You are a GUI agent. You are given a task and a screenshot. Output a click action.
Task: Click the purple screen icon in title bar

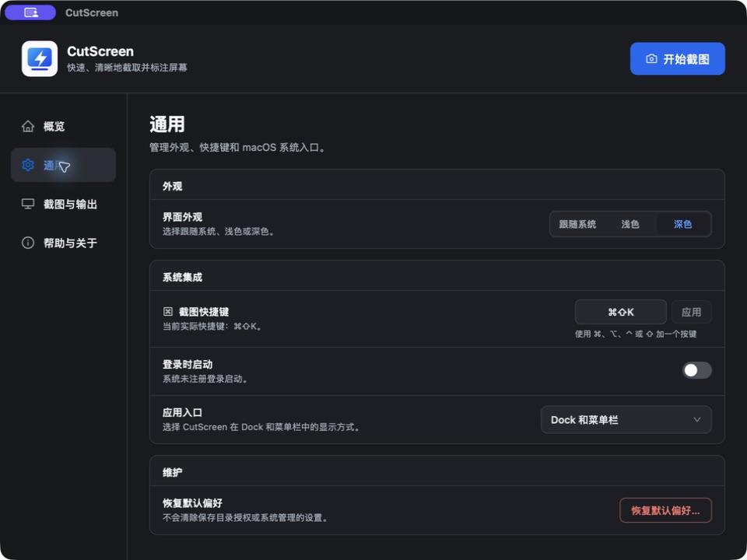(x=30, y=12)
